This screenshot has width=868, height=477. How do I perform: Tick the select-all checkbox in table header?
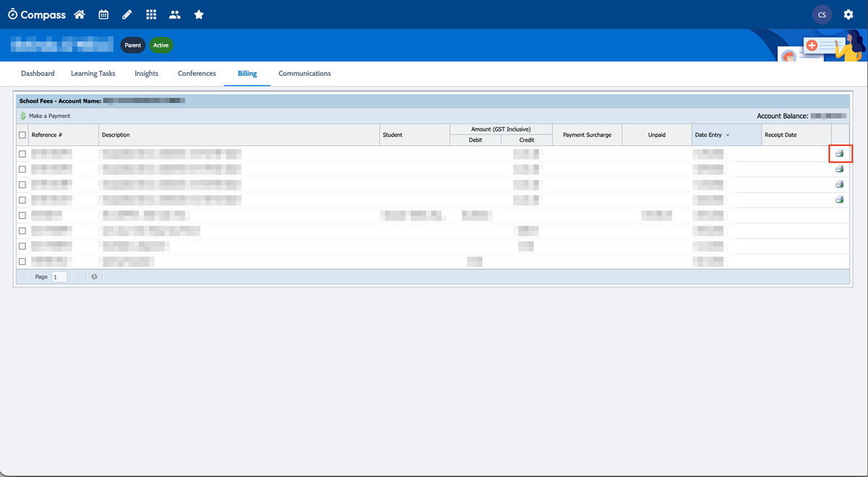pyautogui.click(x=22, y=135)
